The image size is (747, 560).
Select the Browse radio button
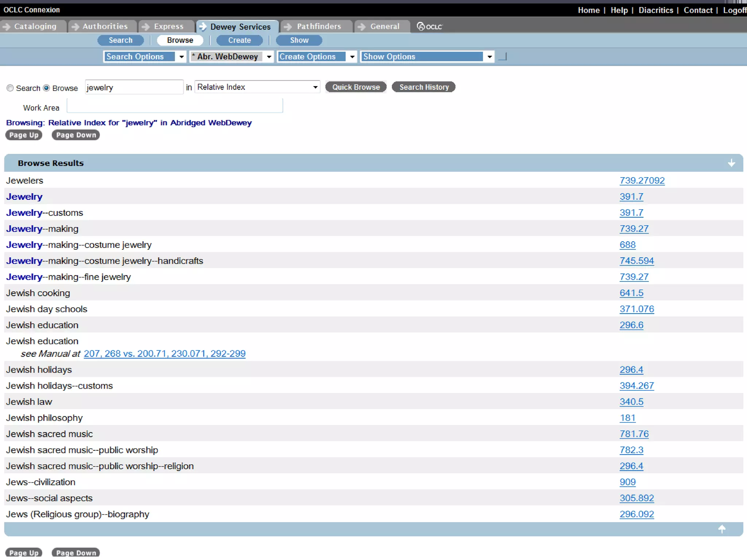[x=46, y=88]
